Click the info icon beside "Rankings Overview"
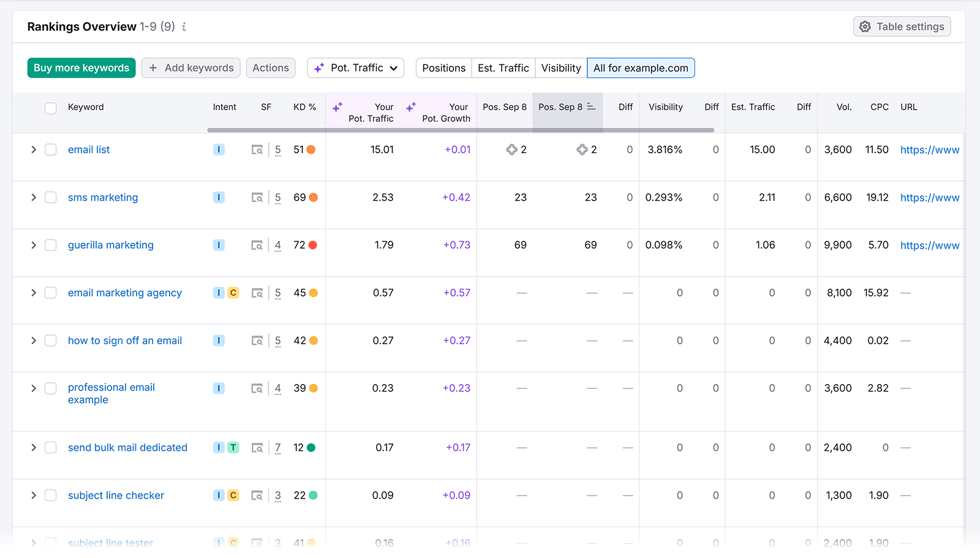 point(184,27)
